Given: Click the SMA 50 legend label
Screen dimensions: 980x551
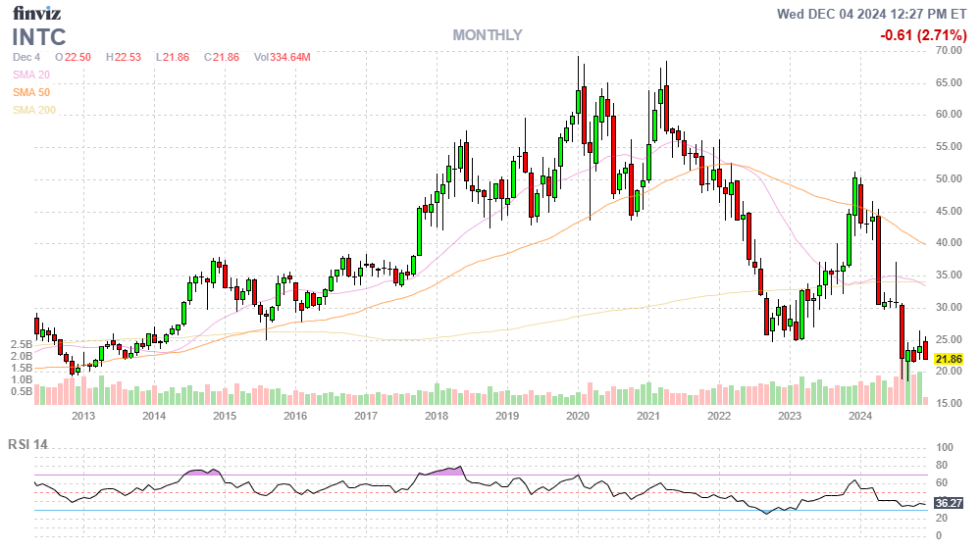Looking at the screenshot, I should click(x=30, y=92).
